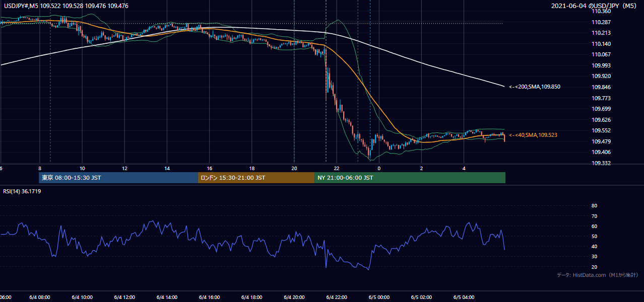This screenshot has height=302, width=644.
Task: Click bottom time label 6/5 00:00
Action: coord(379,297)
